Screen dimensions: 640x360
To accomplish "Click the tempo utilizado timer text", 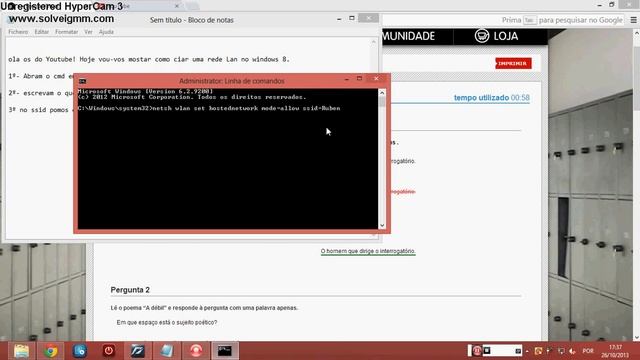I will (492, 98).
